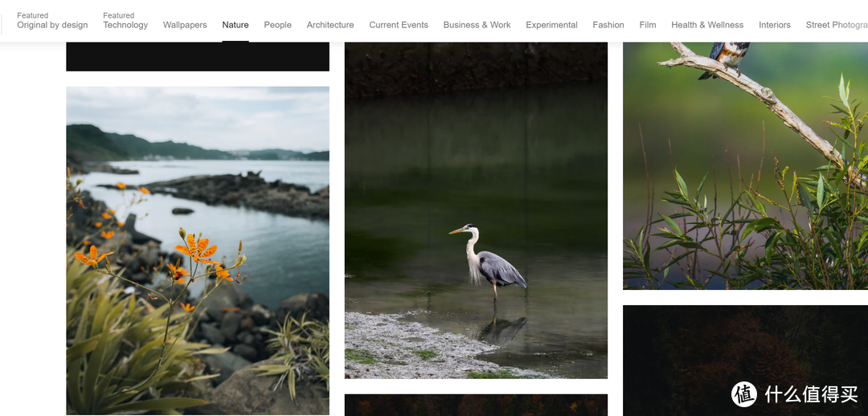The height and width of the screenshot is (416, 868).
Task: Open the partially visible photo below the heron
Action: 476,405
